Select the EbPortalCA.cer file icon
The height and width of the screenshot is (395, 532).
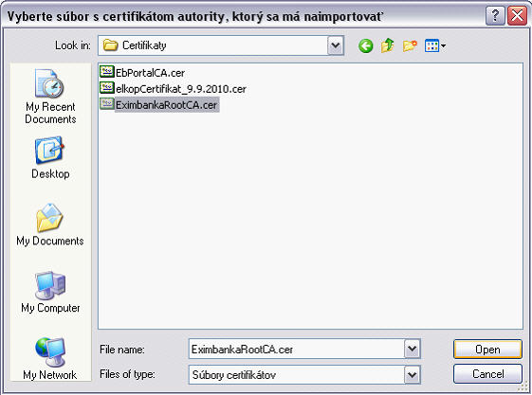tap(107, 72)
